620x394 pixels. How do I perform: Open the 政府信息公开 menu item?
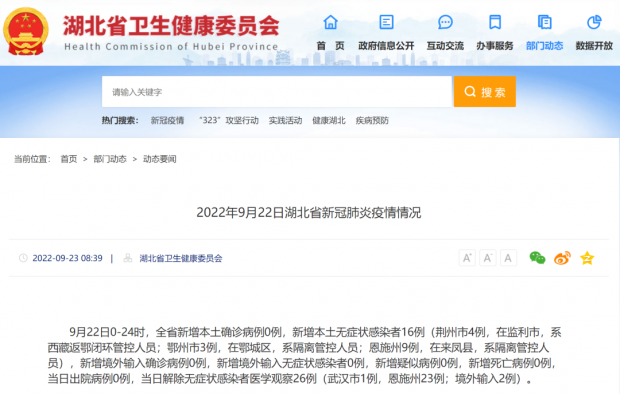click(386, 46)
